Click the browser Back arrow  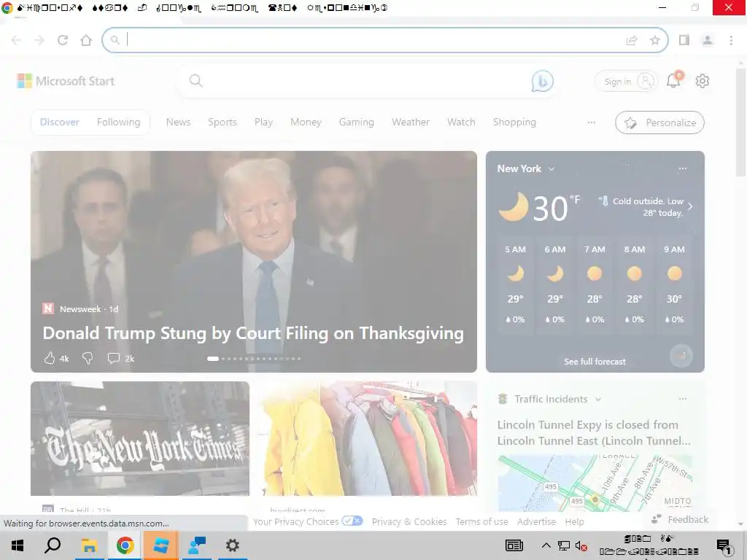(x=16, y=41)
